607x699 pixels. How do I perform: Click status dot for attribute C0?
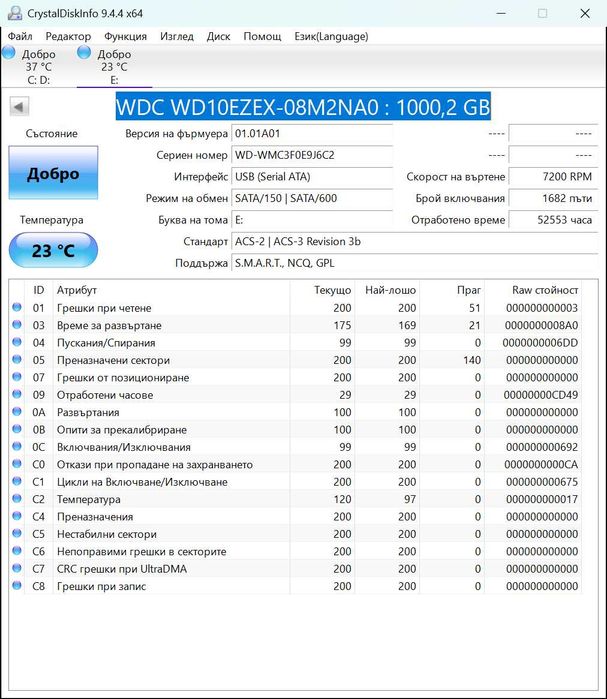(x=17, y=464)
